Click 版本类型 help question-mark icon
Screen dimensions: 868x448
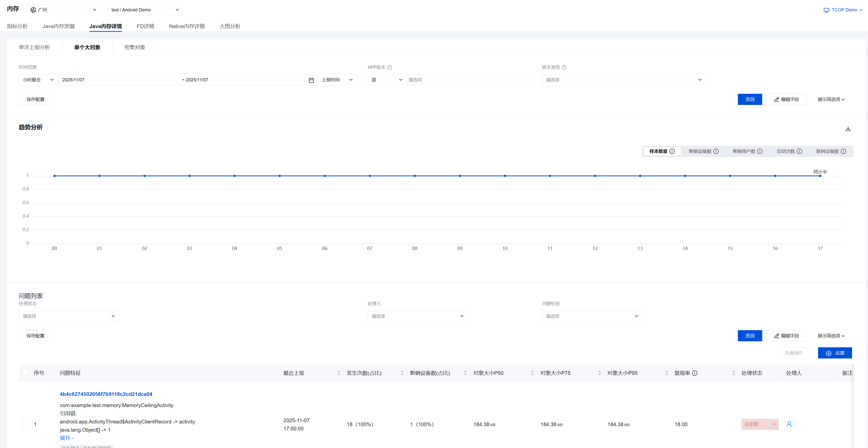click(564, 67)
